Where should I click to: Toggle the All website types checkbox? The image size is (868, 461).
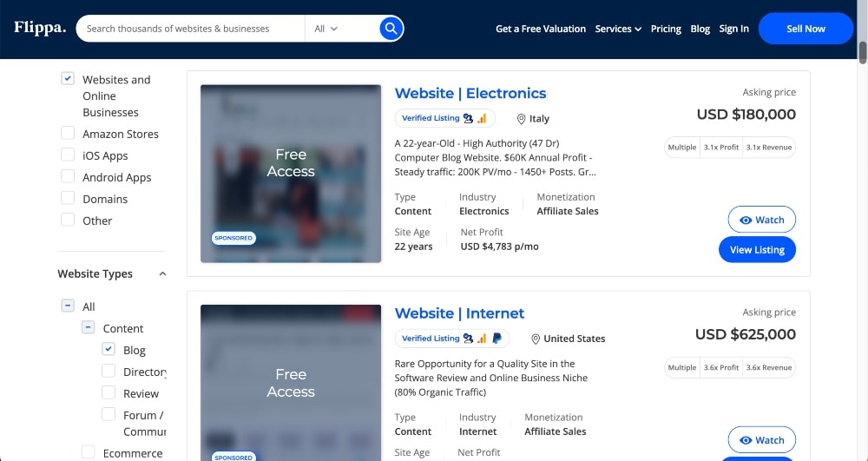point(68,306)
